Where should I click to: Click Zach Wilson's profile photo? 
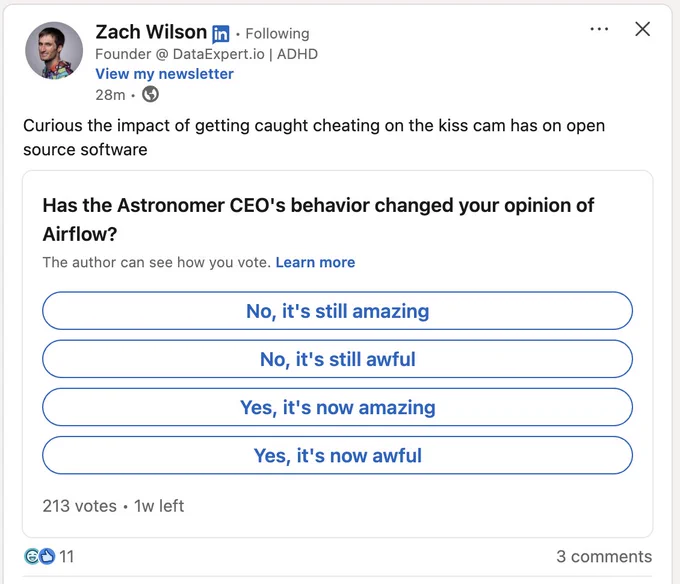click(x=54, y=50)
